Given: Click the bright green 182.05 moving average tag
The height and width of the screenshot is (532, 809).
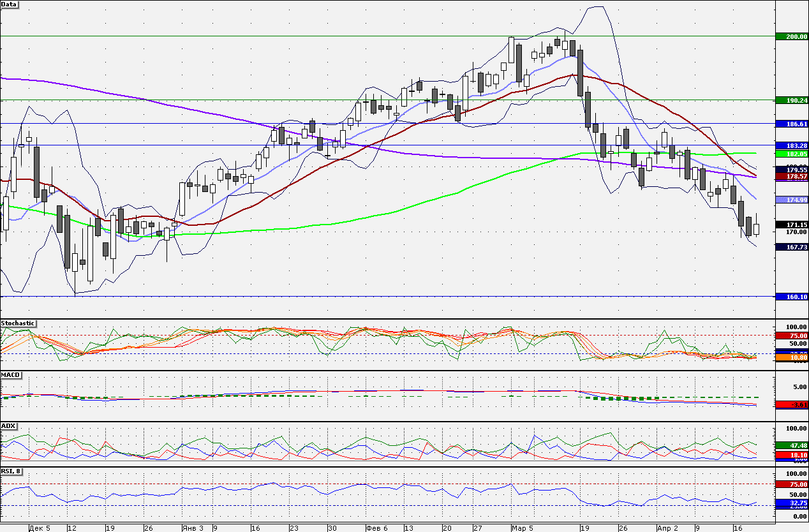Looking at the screenshot, I should click(792, 154).
